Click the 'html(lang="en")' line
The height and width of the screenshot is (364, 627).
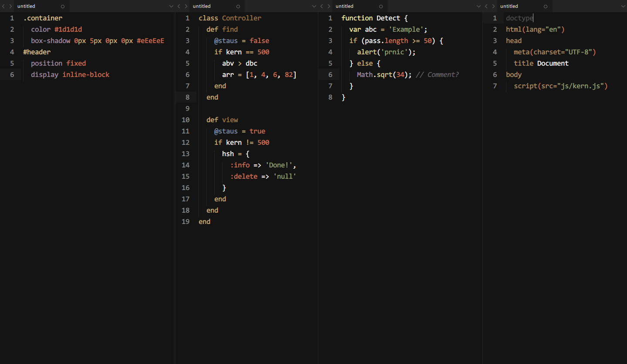tap(535, 30)
